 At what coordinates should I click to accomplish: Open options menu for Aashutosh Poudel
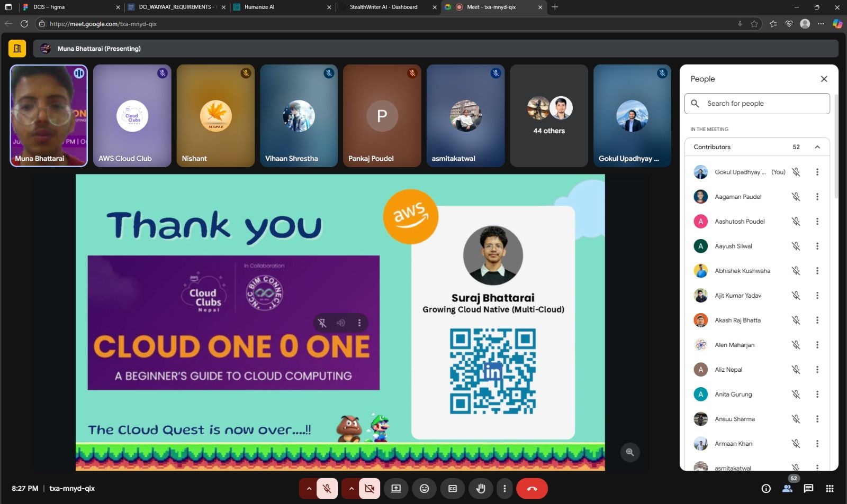point(817,221)
